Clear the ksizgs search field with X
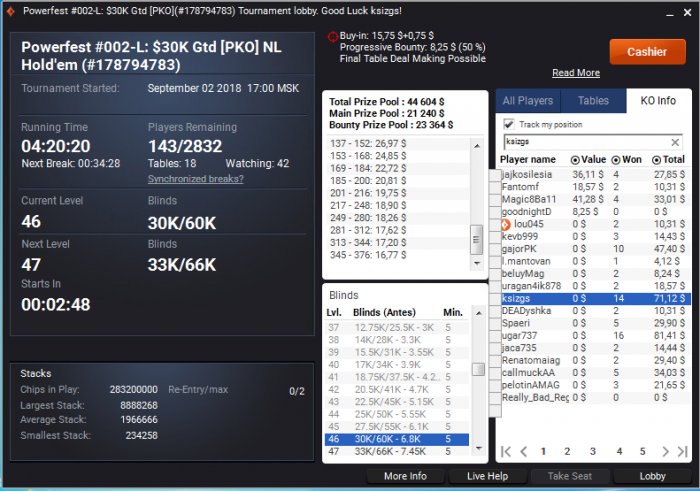Viewport: 700px width, 491px height. 675,142
